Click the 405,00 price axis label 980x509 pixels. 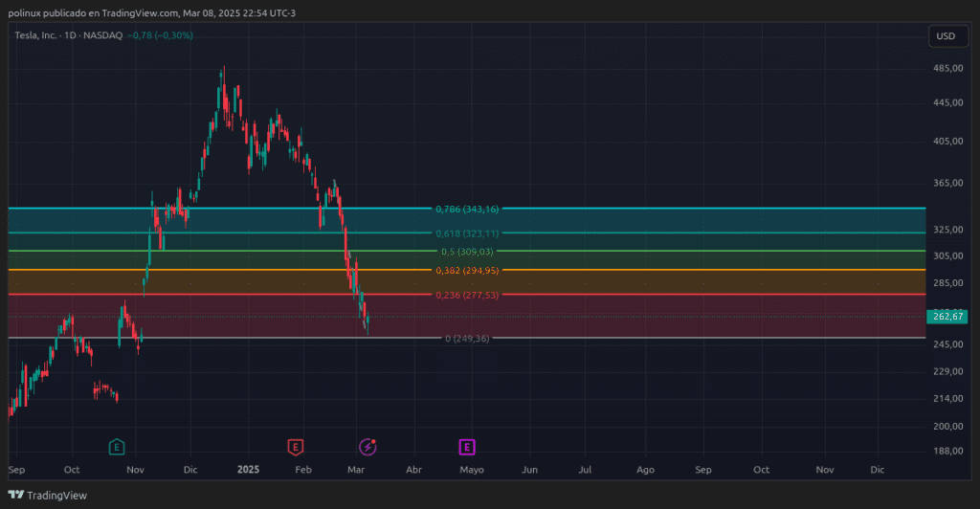point(948,142)
